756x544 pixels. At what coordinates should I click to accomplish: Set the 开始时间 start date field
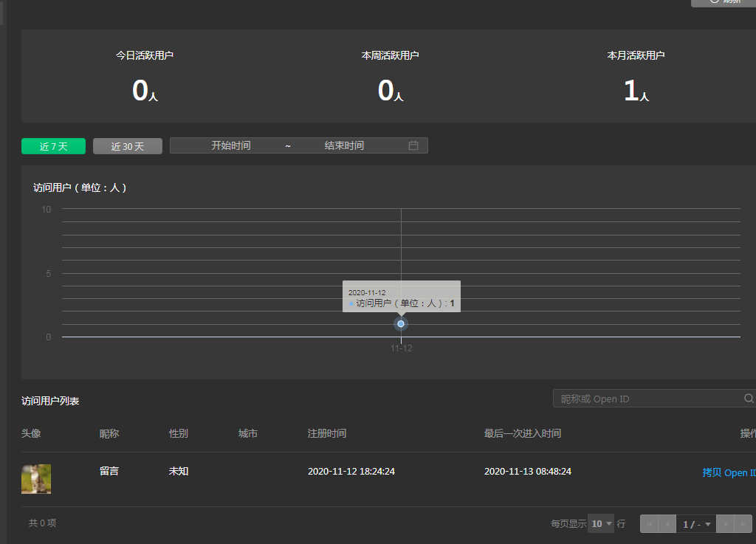231,145
